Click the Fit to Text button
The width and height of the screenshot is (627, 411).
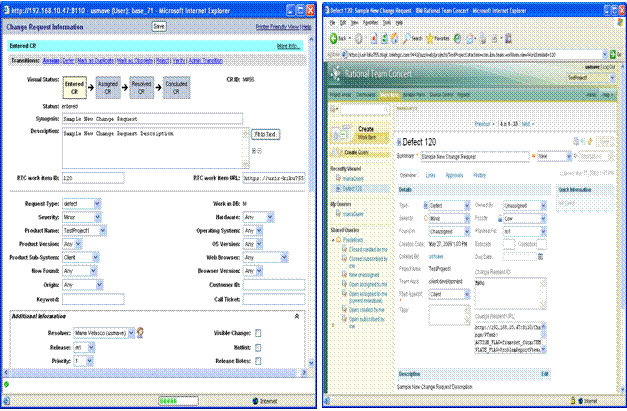pos(265,134)
